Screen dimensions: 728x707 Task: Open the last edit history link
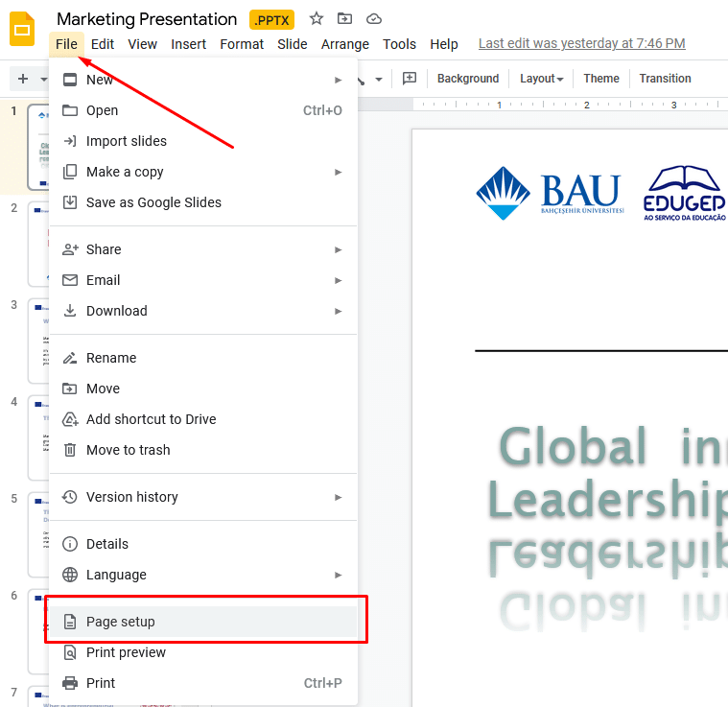(x=581, y=43)
